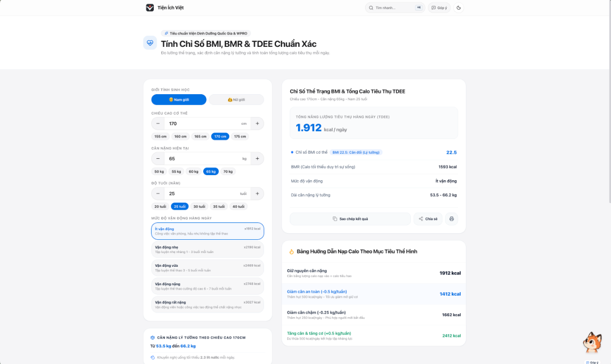Click the Góp ý feedback button in header
Image resolution: width=611 pixels, height=364 pixels.
pos(439,8)
